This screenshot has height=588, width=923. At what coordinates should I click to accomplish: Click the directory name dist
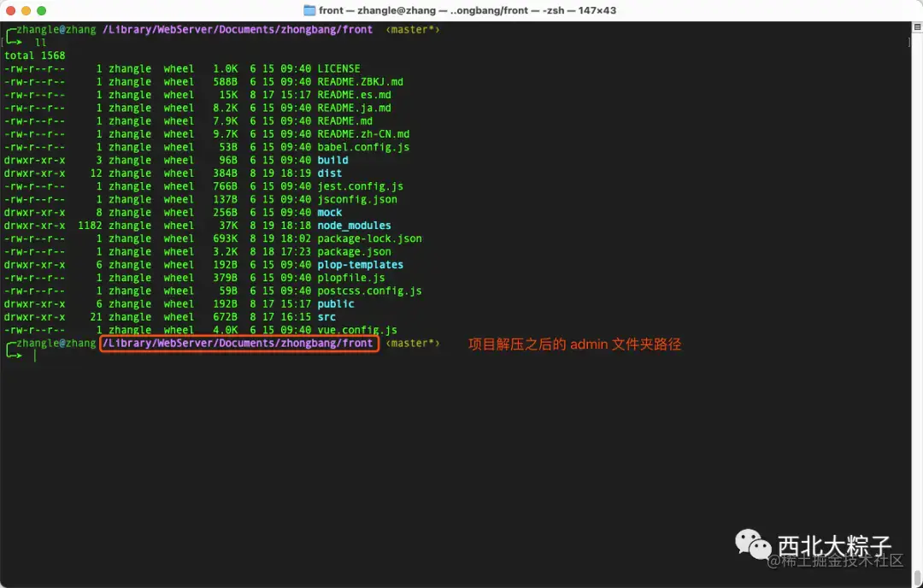(330, 173)
